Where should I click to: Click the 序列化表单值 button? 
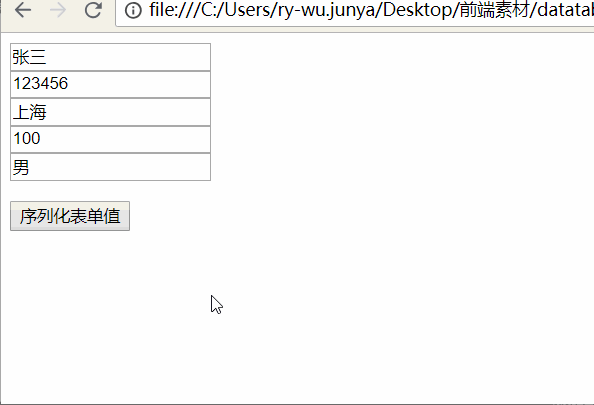(70, 216)
